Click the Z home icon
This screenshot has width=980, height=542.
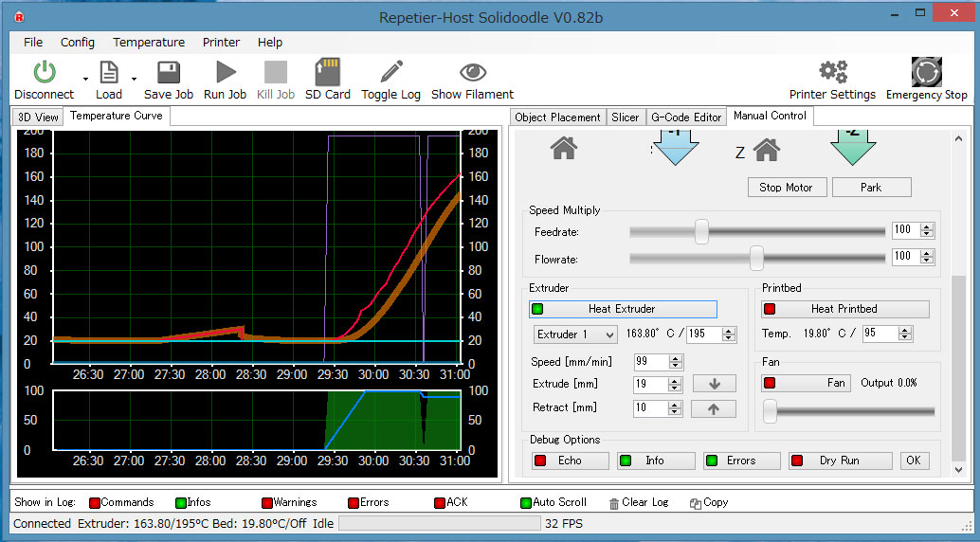point(766,150)
